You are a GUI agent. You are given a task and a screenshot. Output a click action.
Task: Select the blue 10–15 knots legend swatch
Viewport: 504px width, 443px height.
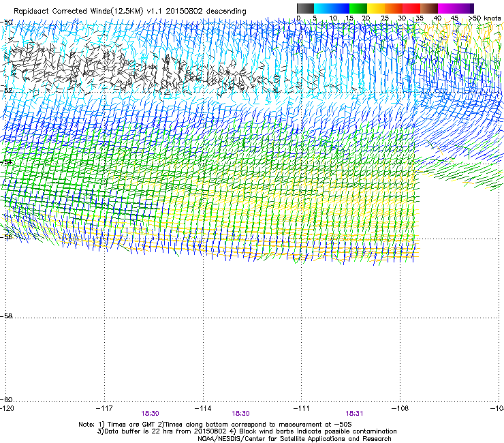click(341, 8)
